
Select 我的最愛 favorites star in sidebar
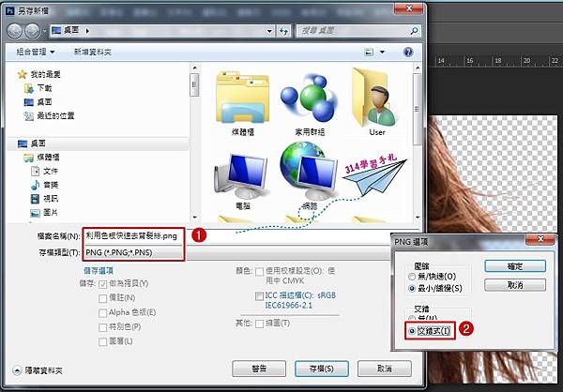pos(23,75)
